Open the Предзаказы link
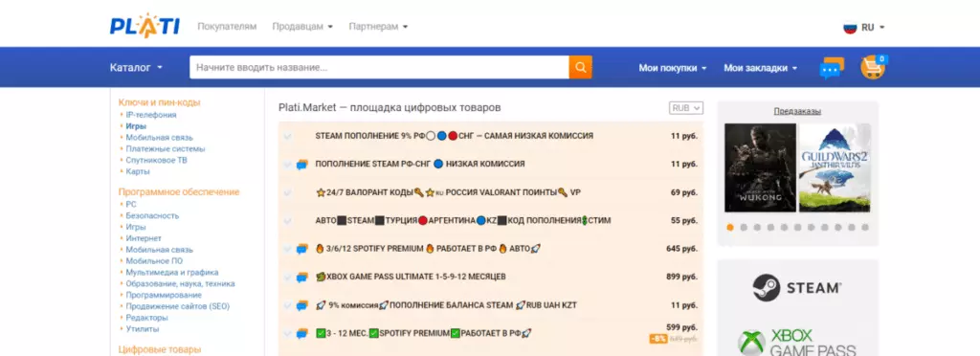 coord(797,111)
